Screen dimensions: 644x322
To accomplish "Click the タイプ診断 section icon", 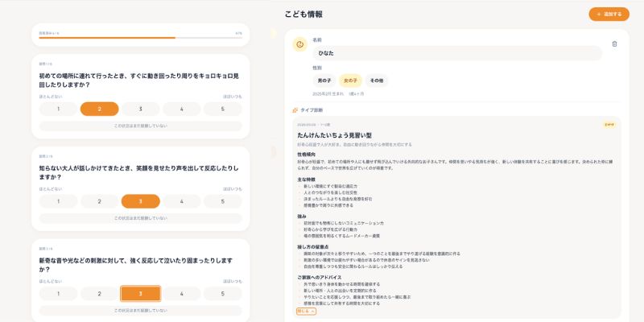I will pyautogui.click(x=295, y=110).
